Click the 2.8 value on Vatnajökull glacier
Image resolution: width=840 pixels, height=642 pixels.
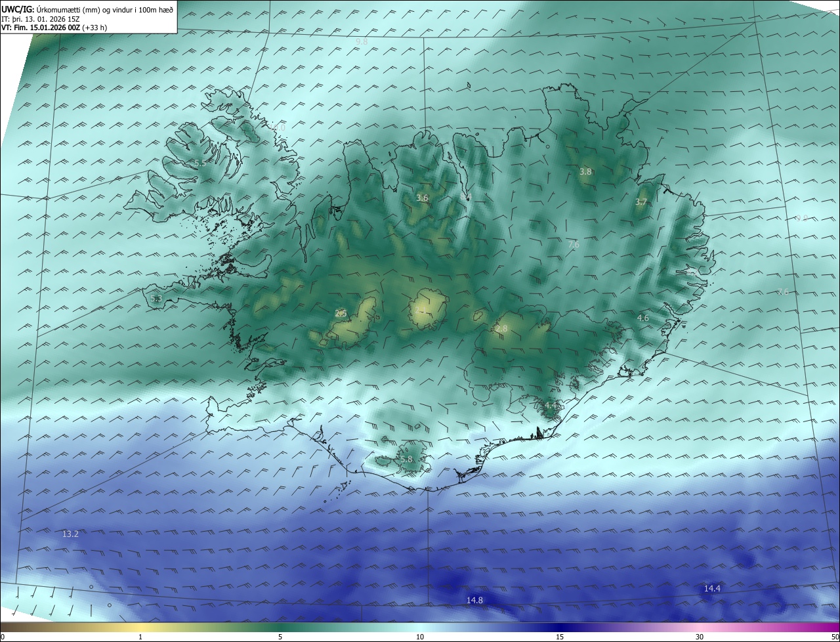click(501, 328)
